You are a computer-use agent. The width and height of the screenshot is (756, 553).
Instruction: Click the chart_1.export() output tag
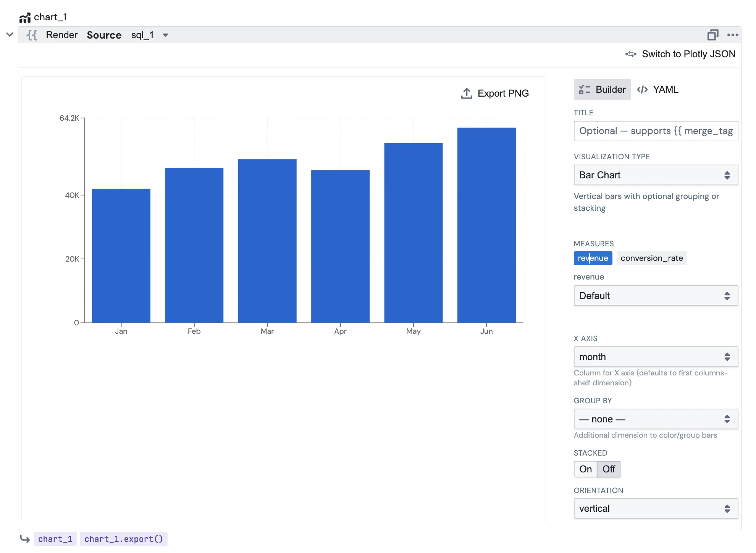click(x=124, y=539)
